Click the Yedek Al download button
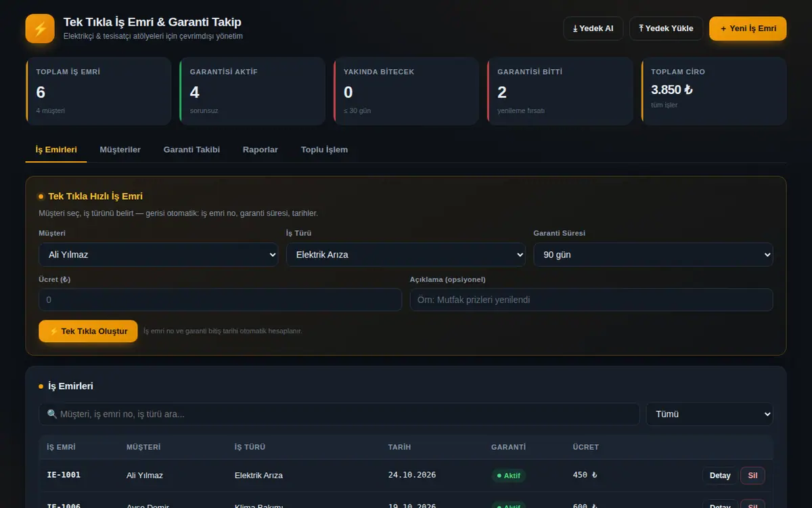812x508 pixels. pyautogui.click(x=593, y=28)
